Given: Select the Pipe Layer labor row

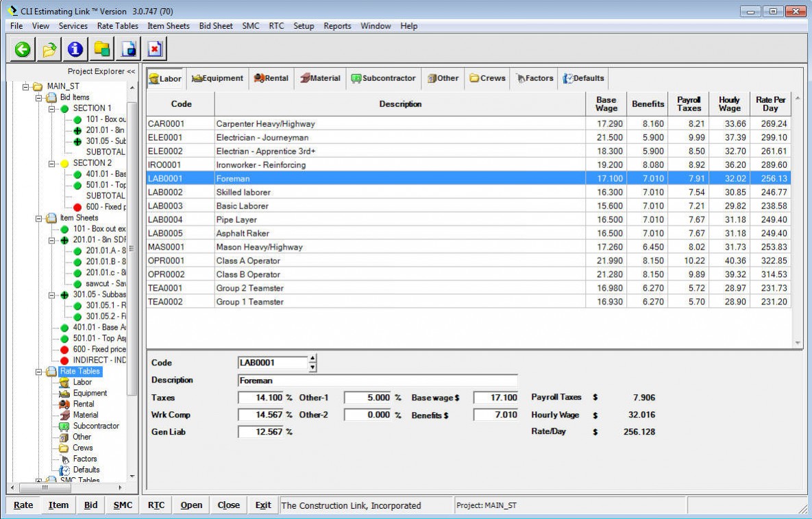Looking at the screenshot, I should (469, 219).
